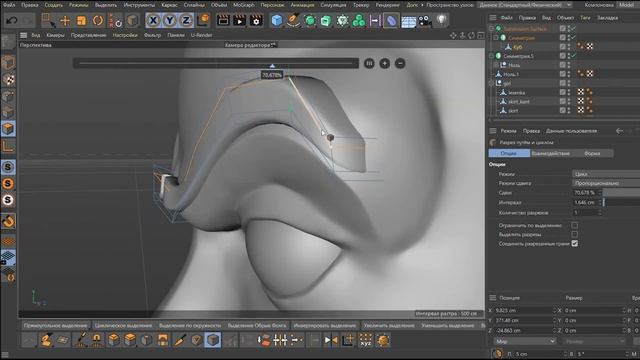Click the blue Deformer capsule icon
Image resolution: width=640 pixels, height=360 pixels.
[x=391, y=20]
